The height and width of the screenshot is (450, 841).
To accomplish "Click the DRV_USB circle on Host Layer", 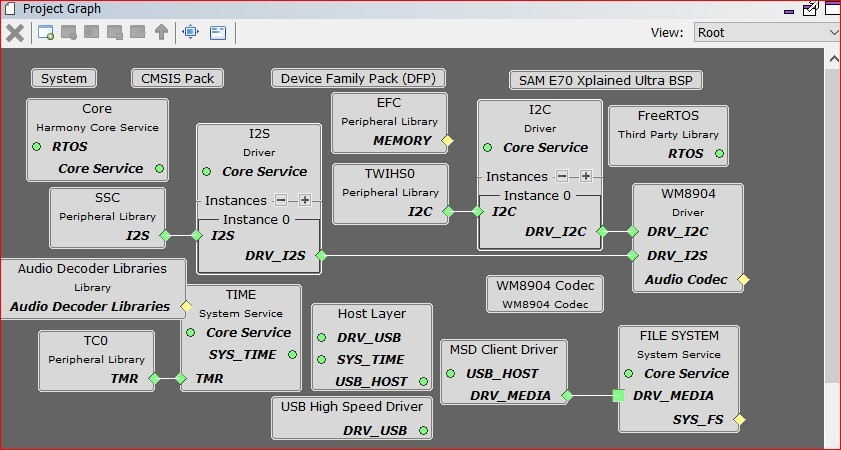I will [321, 337].
